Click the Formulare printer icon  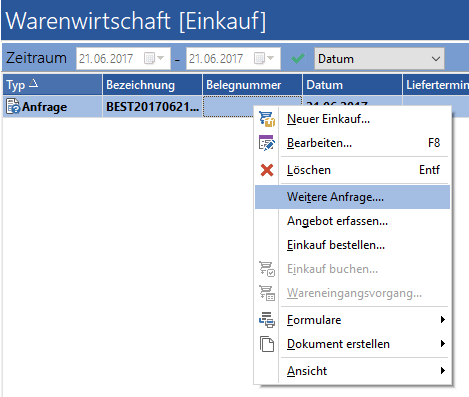point(267,320)
